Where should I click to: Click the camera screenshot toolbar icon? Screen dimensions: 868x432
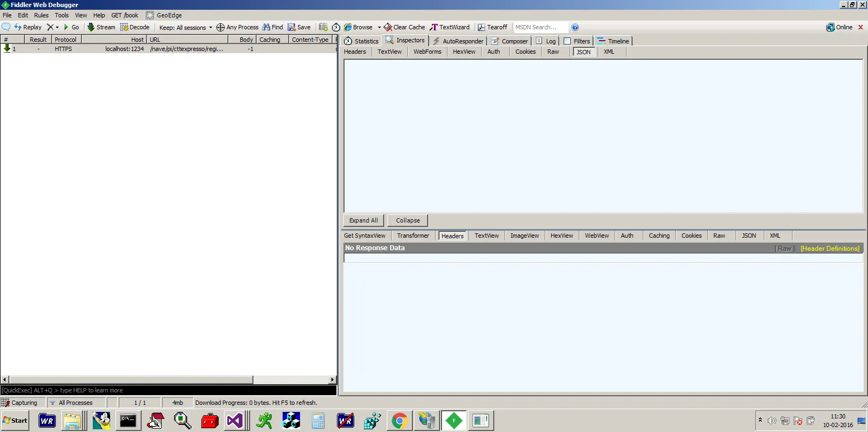[x=323, y=27]
